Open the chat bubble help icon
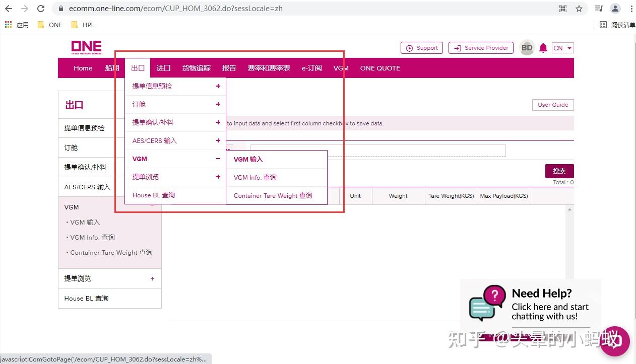This screenshot has width=636, height=364. click(615, 341)
